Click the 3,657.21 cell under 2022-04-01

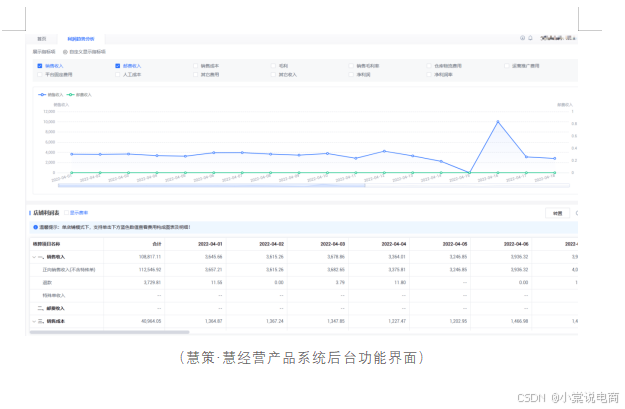pos(214,270)
